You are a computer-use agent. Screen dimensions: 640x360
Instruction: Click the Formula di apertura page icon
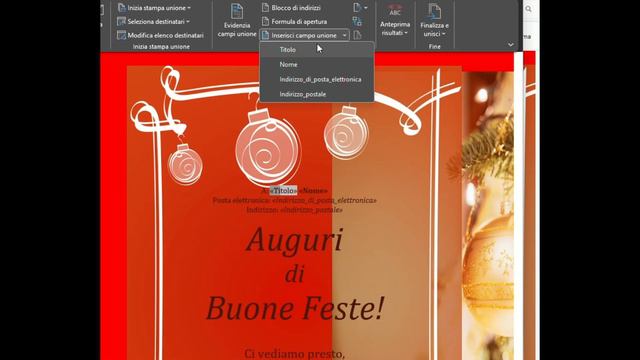pyautogui.click(x=265, y=22)
